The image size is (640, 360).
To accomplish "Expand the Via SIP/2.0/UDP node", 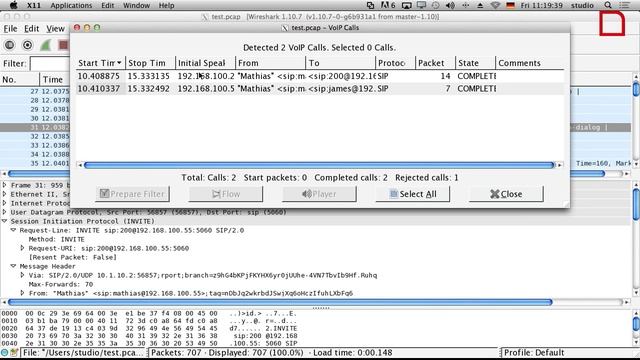I will [x=22, y=275].
